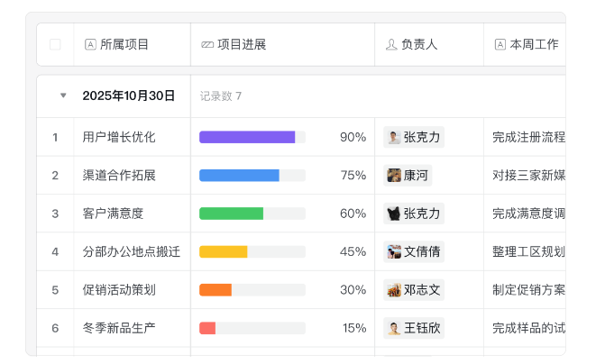This screenshot has width=596, height=364.
Task: Open the 渠道合作拓展 record
Action: click(119, 176)
